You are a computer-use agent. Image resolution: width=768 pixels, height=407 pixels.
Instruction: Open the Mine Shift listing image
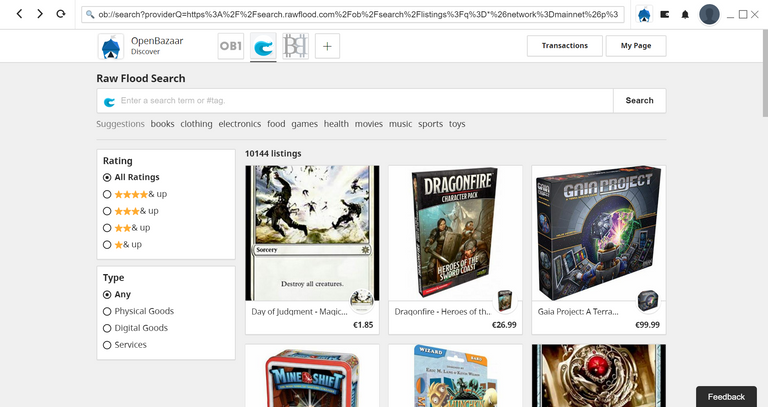(312, 376)
